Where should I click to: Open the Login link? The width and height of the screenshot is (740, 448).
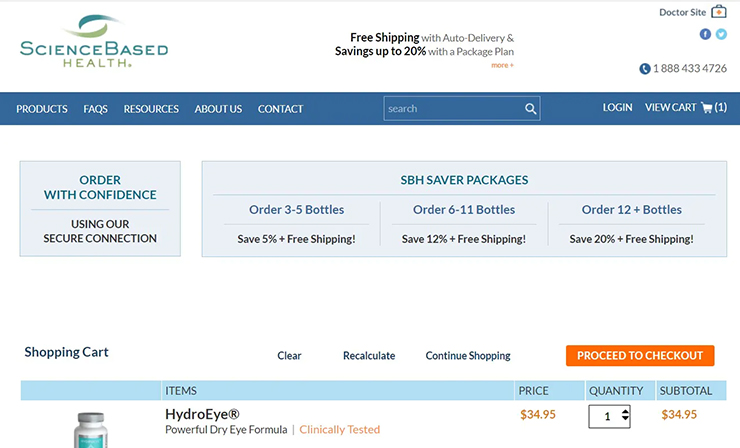tap(617, 108)
